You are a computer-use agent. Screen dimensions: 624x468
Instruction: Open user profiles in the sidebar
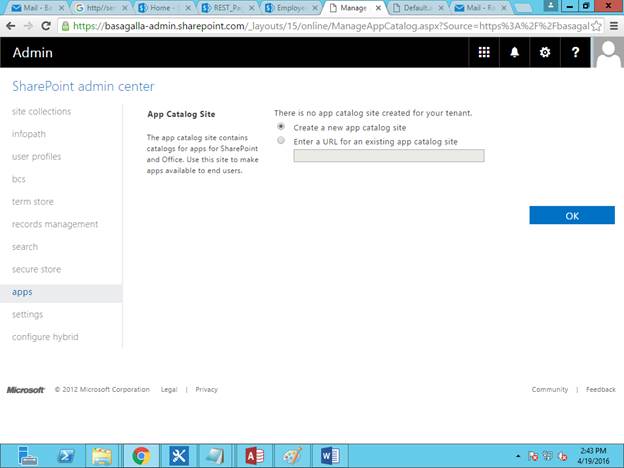tap(37, 156)
